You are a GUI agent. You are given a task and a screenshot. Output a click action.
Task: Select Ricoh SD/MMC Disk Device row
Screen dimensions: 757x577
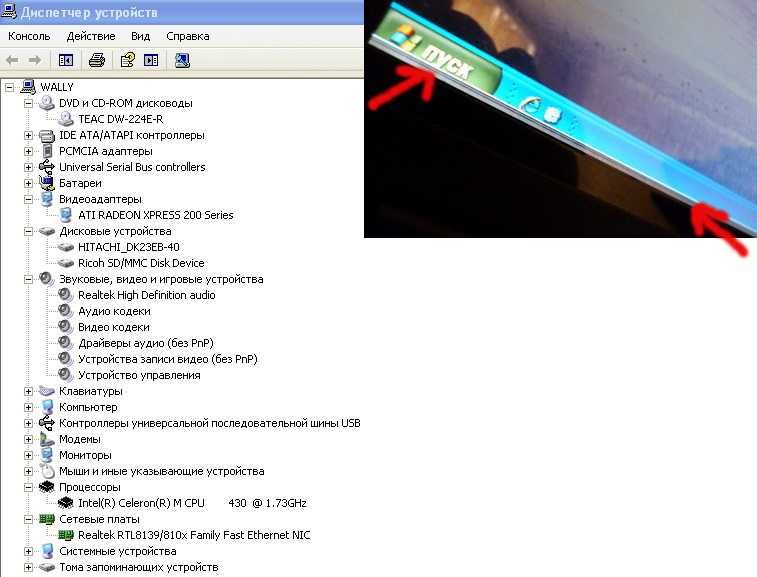click(x=141, y=263)
